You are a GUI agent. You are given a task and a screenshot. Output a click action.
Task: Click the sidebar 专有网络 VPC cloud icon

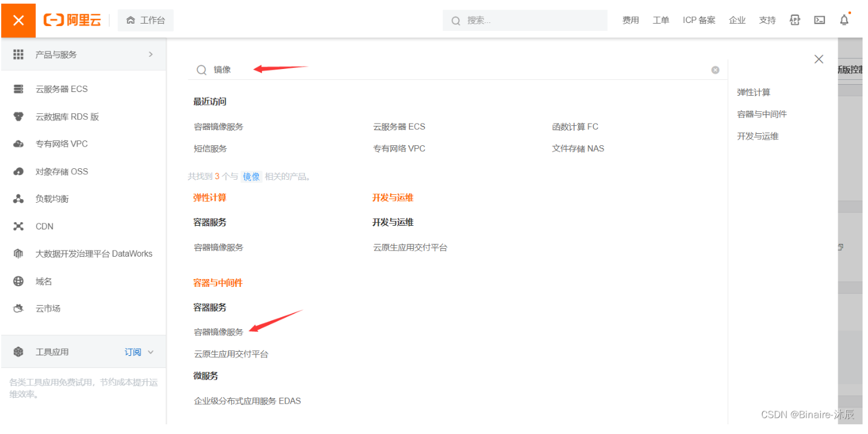(x=18, y=144)
